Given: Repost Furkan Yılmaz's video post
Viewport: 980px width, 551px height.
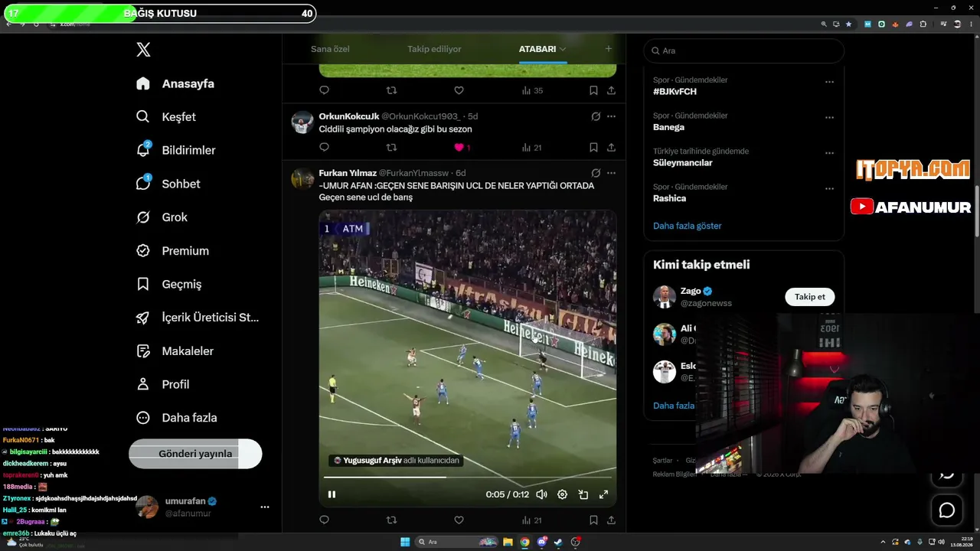Looking at the screenshot, I should pos(391,520).
